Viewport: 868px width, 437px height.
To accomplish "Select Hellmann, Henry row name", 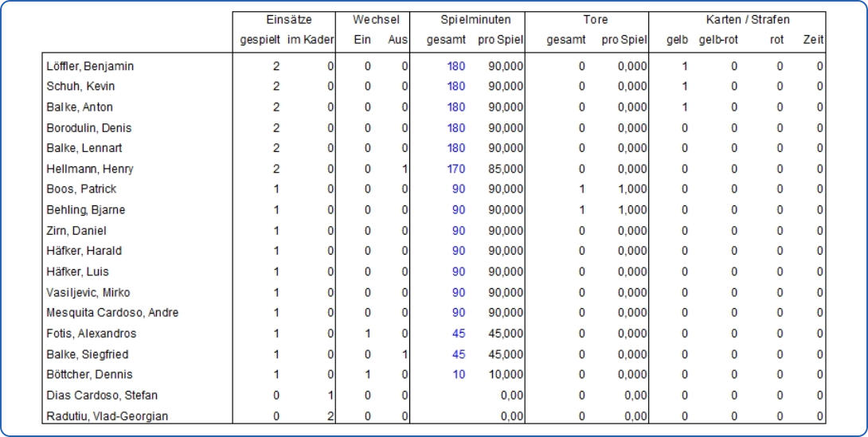I will click(x=90, y=170).
